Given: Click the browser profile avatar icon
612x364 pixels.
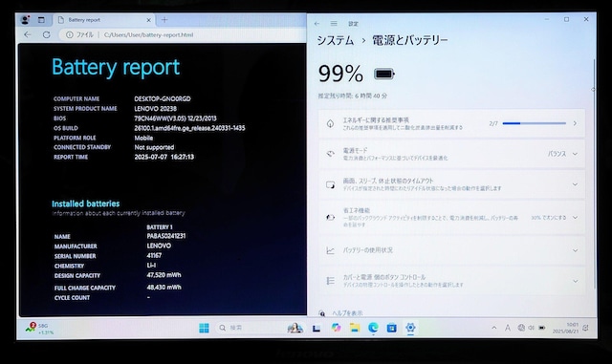Looking at the screenshot, I should click(x=25, y=19).
